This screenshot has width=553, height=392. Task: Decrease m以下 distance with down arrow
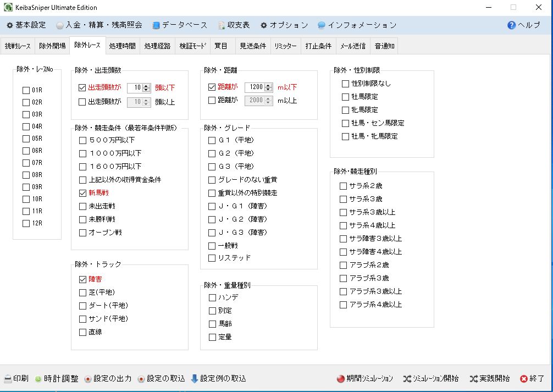(x=268, y=89)
